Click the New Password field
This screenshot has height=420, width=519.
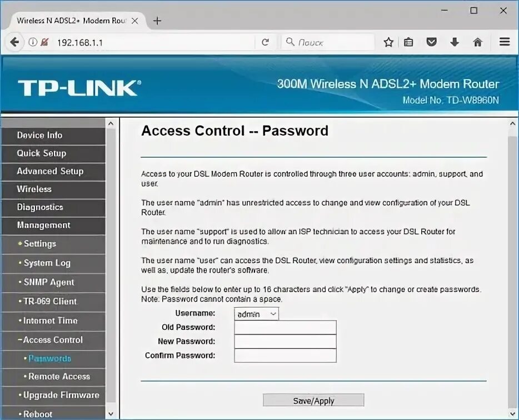pos(285,341)
